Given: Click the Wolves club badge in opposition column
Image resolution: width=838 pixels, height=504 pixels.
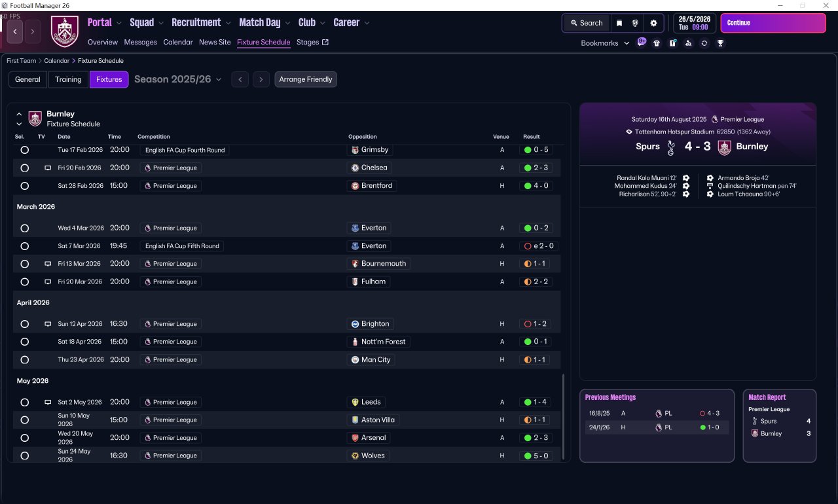Looking at the screenshot, I should pos(355,456).
